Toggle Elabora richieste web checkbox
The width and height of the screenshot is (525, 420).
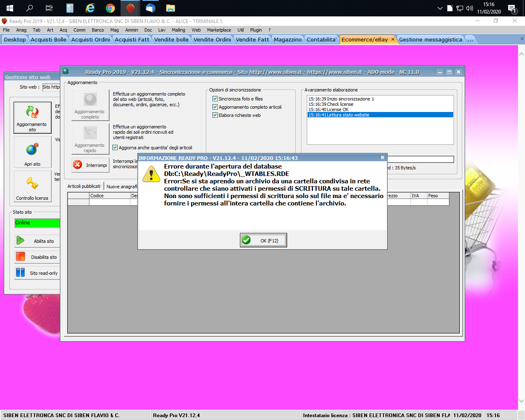click(215, 115)
